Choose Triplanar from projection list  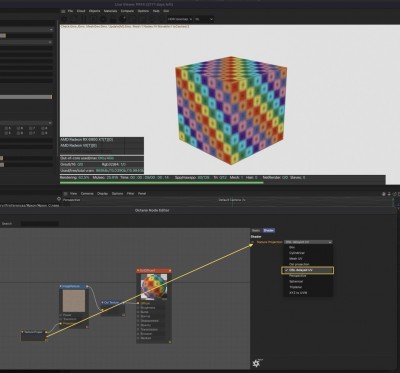tap(296, 287)
